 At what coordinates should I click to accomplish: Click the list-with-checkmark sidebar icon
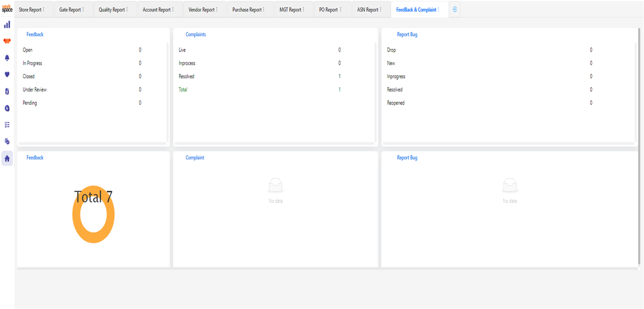tap(7, 141)
